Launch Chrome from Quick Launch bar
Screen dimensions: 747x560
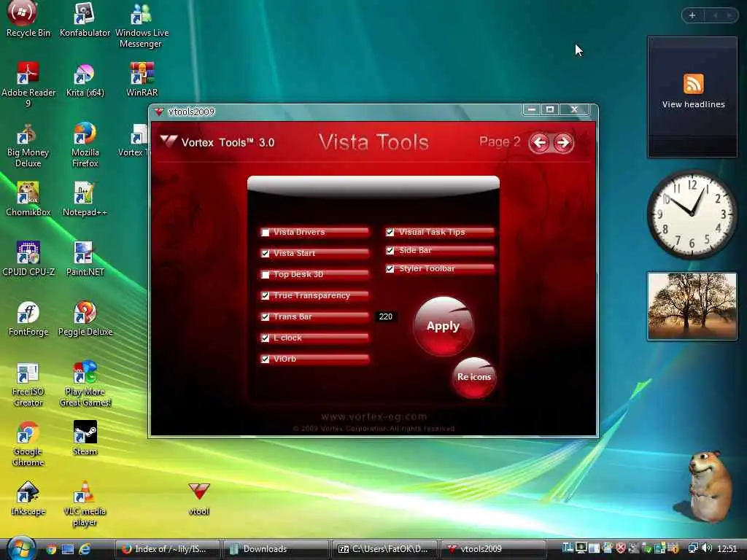point(51,549)
